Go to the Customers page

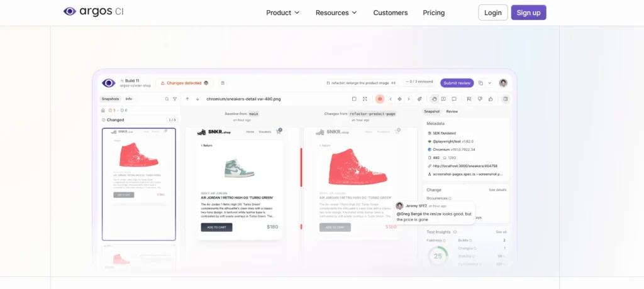point(390,13)
